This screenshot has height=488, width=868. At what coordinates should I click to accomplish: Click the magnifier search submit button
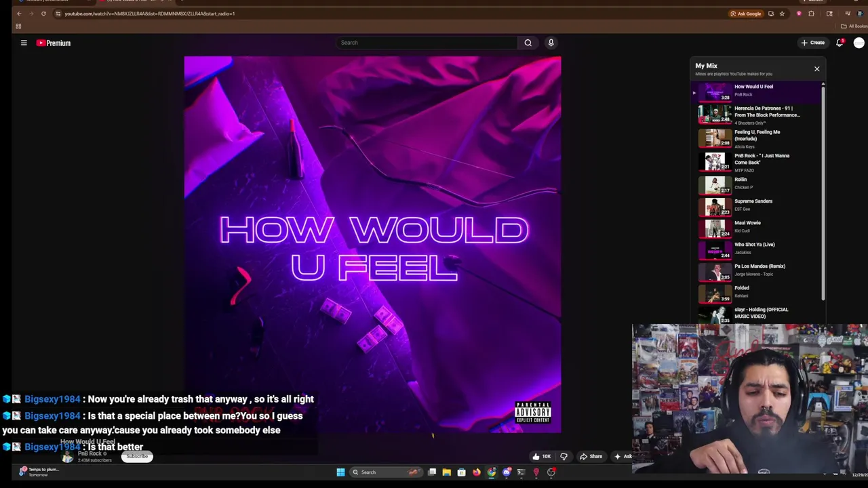(528, 43)
